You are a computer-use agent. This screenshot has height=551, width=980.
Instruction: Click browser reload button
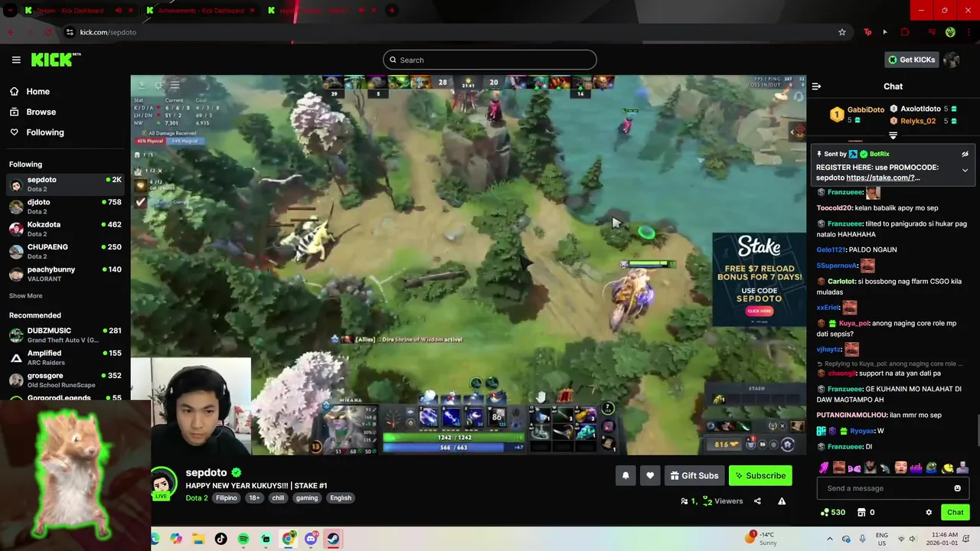(49, 32)
